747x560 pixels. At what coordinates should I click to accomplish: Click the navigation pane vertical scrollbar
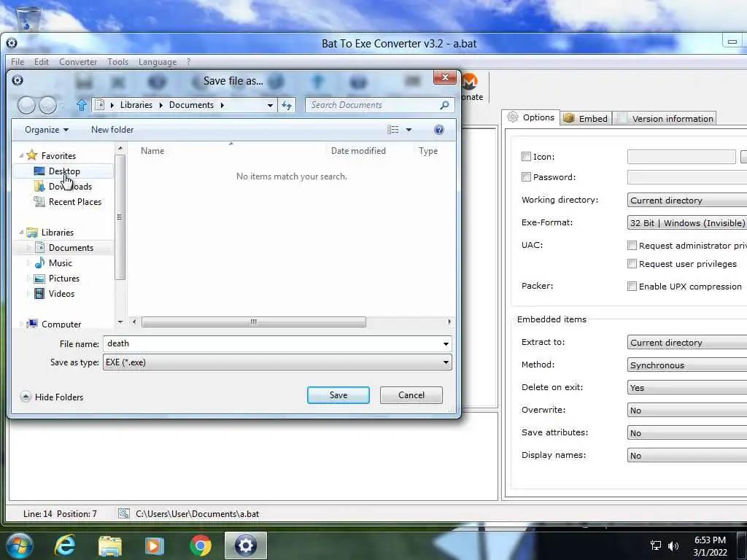tap(120, 217)
